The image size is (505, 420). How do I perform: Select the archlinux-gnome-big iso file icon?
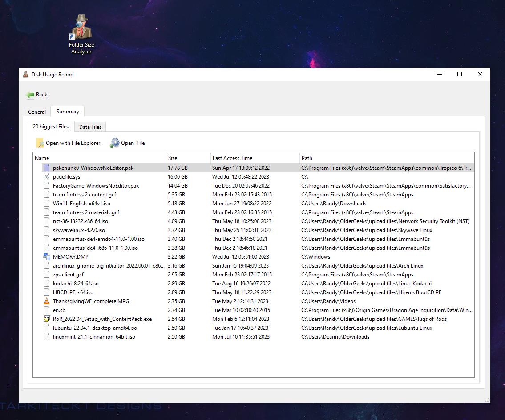pos(47,266)
